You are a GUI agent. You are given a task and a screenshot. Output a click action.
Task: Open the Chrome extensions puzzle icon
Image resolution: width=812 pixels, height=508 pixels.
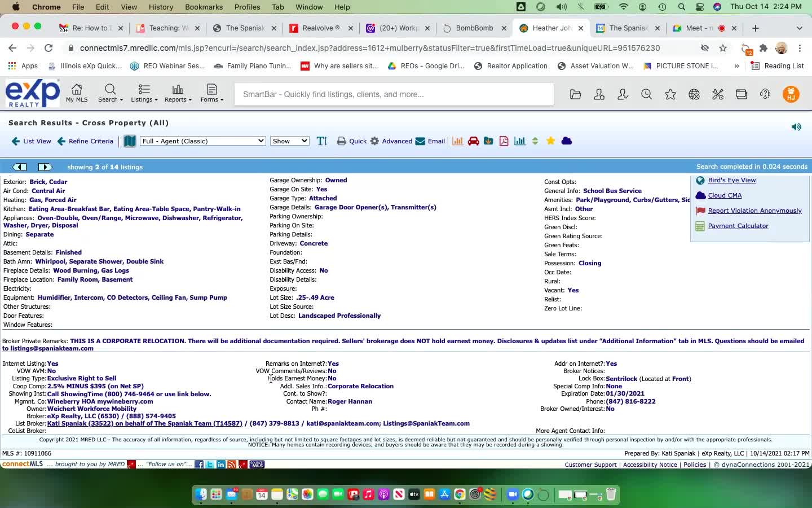pos(764,48)
